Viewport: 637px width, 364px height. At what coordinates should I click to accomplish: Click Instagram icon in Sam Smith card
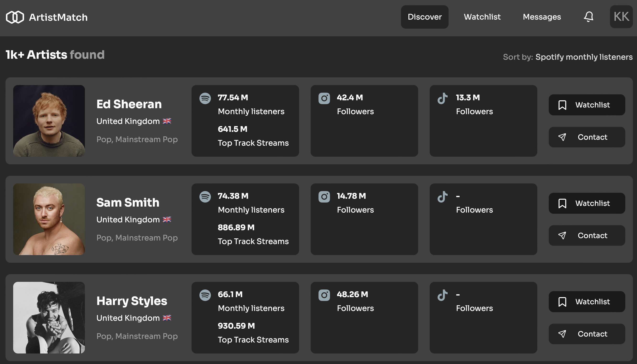[x=324, y=197]
